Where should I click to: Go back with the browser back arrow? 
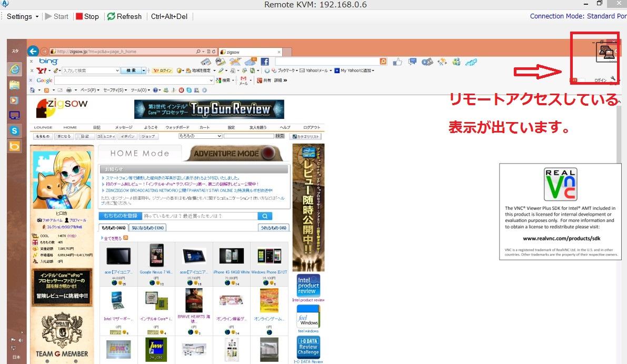coord(33,51)
